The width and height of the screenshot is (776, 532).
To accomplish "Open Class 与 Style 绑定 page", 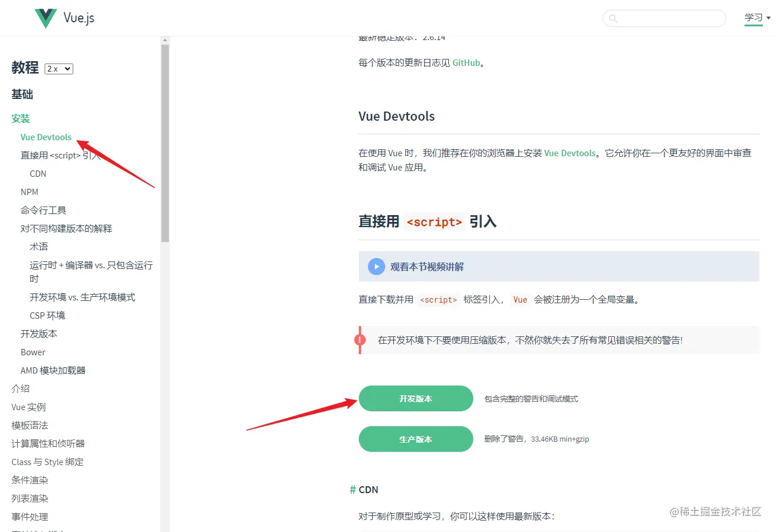I will 47,462.
